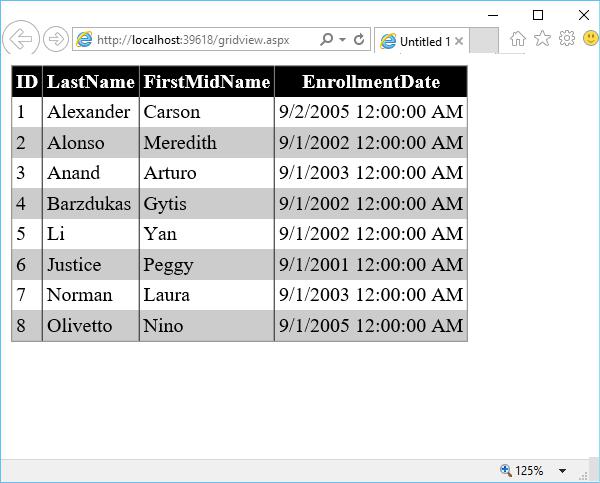Click the smiley feedback icon
600x483 pixels.
(590, 39)
